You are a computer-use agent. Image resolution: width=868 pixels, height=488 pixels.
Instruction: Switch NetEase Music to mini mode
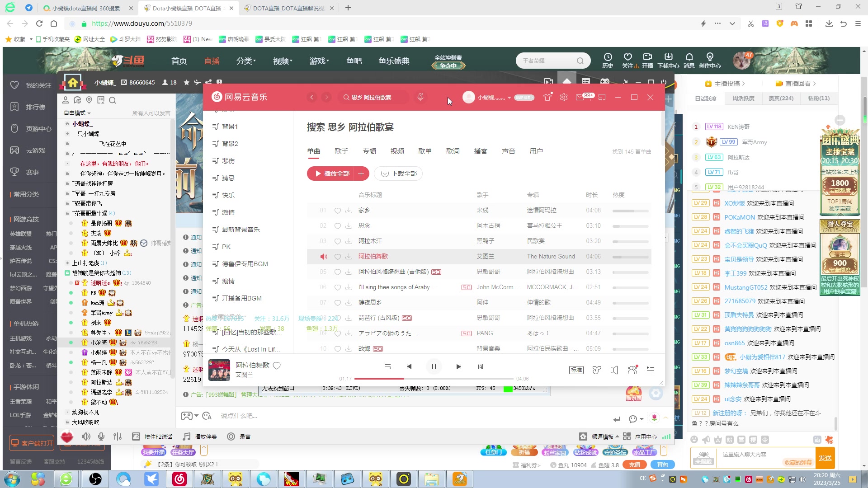(602, 97)
